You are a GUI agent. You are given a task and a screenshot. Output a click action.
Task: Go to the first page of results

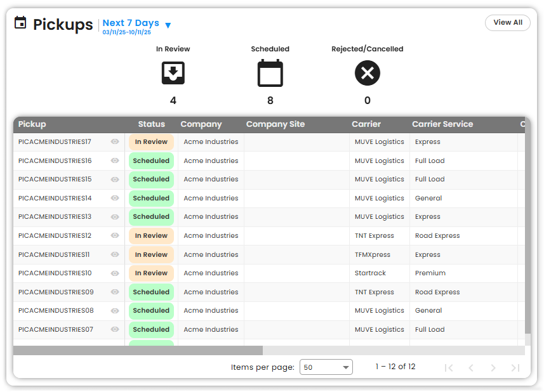pos(449,367)
